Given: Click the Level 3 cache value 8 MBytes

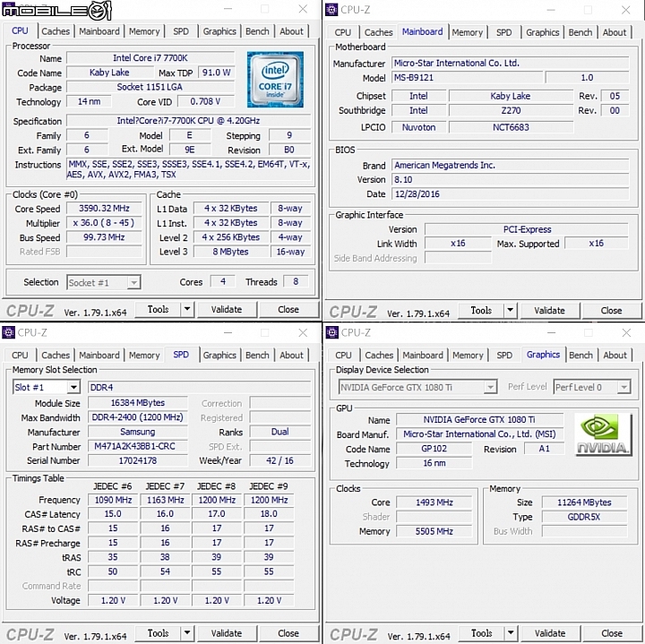Looking at the screenshot, I should click(230, 252).
